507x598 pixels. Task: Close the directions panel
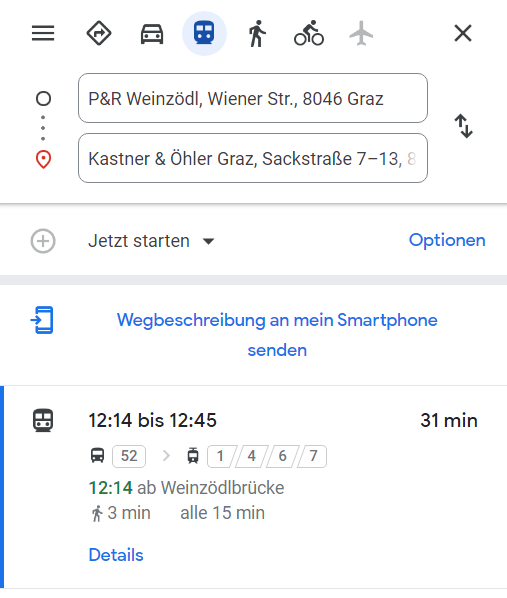[463, 33]
